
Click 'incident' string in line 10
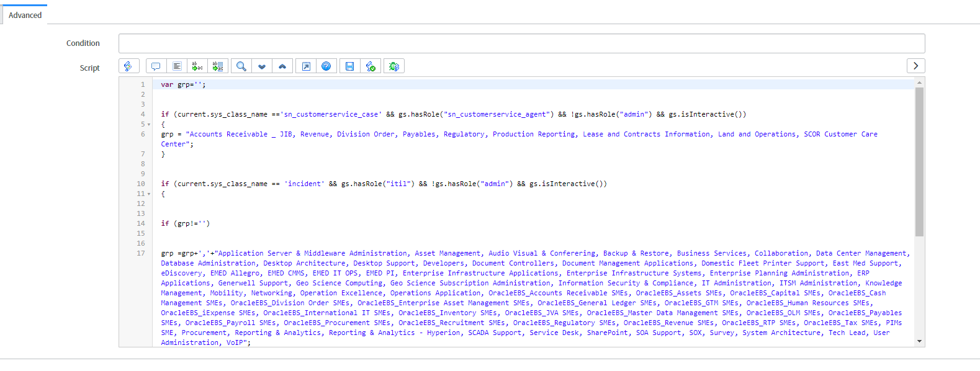pos(304,184)
